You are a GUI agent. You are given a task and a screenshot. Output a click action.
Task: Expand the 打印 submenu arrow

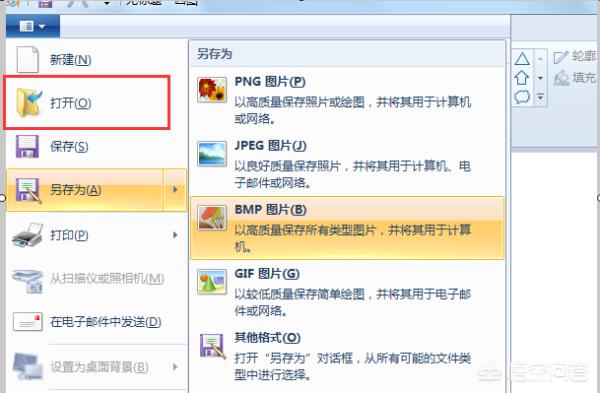tap(175, 235)
